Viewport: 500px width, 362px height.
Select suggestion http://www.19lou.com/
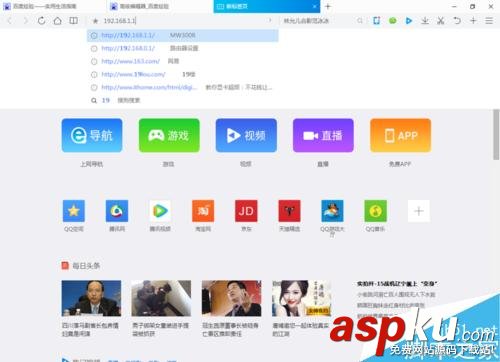[183, 74]
